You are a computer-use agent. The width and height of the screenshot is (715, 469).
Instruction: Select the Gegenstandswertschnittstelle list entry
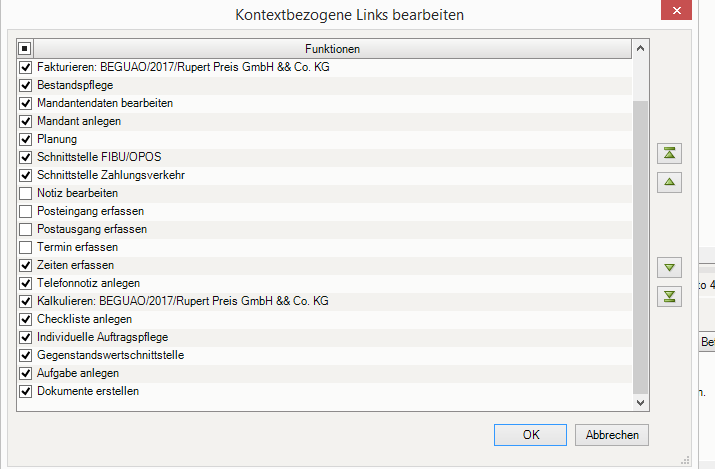[x=110, y=355]
